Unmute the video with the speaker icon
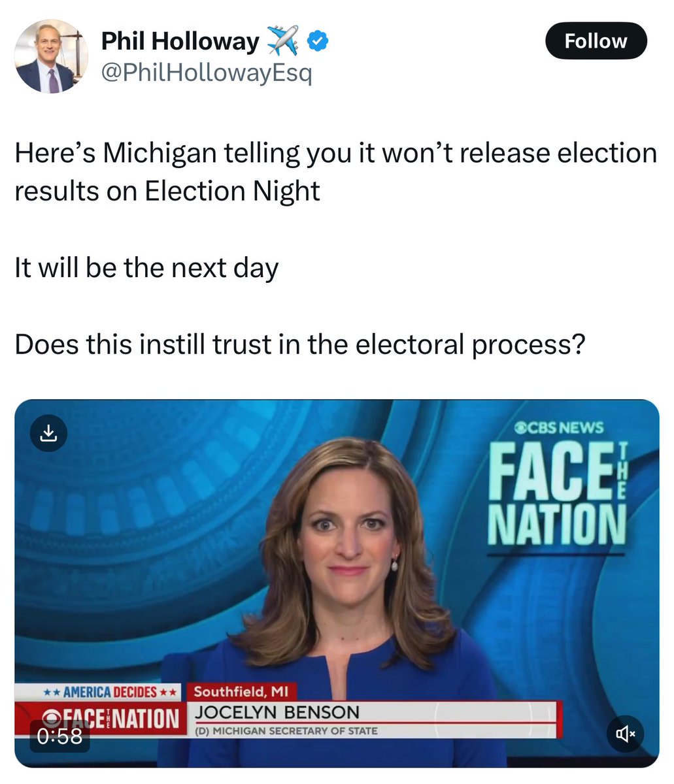Image resolution: width=674 pixels, height=784 pixels. click(x=626, y=734)
